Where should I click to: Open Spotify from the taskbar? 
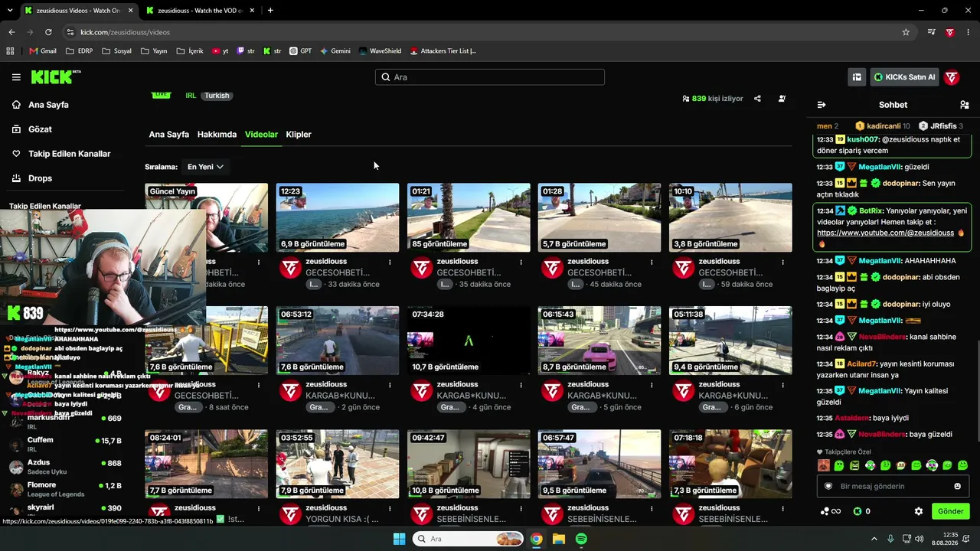[x=581, y=539]
